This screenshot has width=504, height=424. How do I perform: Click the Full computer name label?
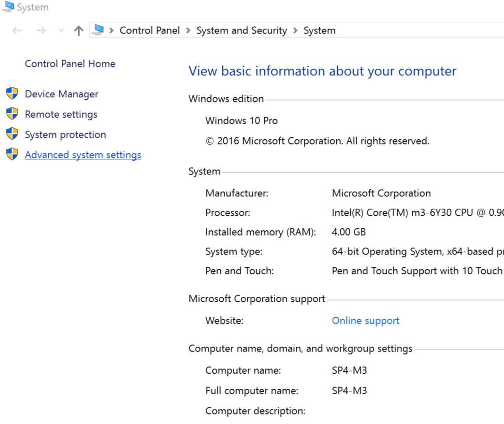(x=252, y=391)
